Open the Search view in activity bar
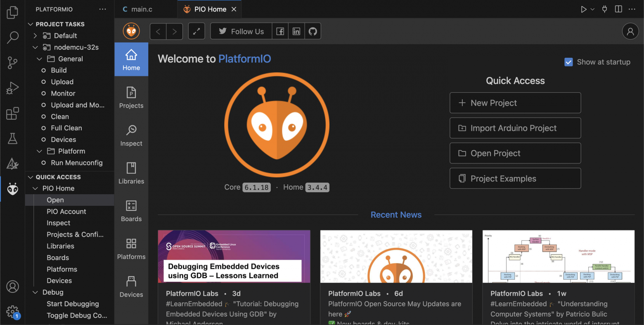The image size is (644, 325). click(x=12, y=38)
